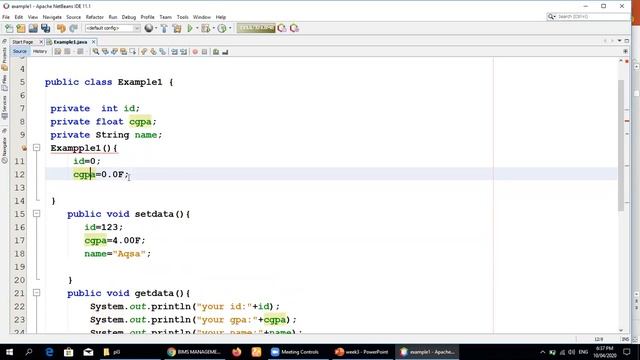
Task: Select the Example1.java tab
Action: [x=70, y=42]
